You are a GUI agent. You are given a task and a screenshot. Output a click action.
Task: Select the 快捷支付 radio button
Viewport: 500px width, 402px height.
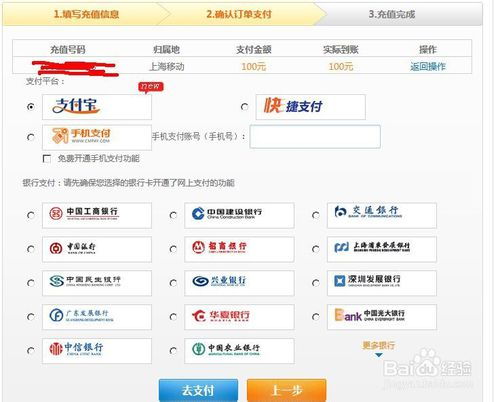tap(244, 107)
